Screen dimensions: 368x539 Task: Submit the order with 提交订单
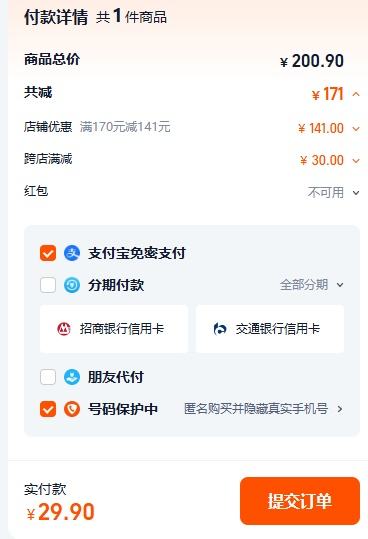300,501
